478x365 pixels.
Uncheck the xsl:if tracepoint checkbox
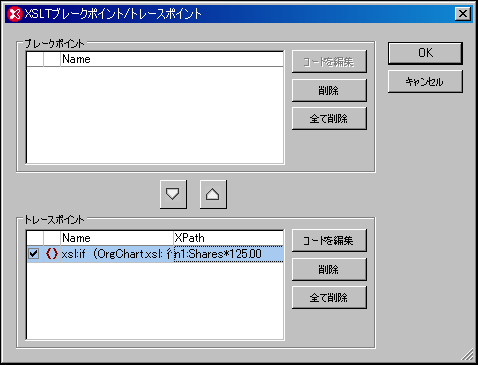[34, 254]
